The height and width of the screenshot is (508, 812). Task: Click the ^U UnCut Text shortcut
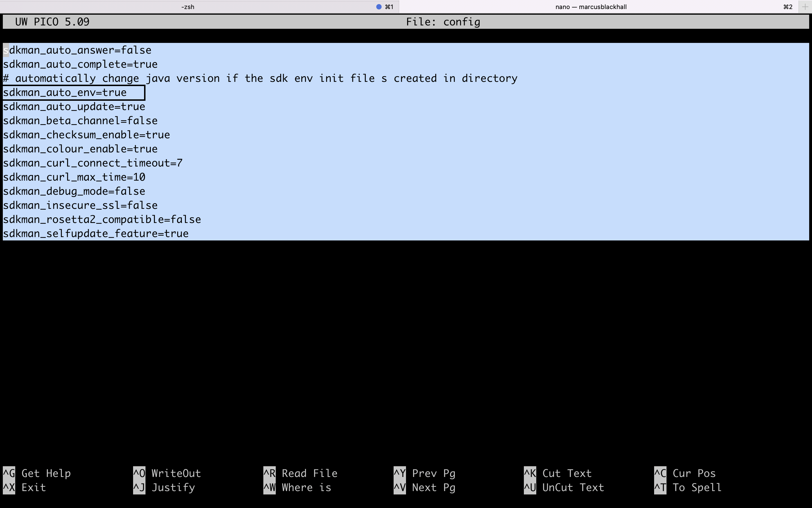coord(564,487)
